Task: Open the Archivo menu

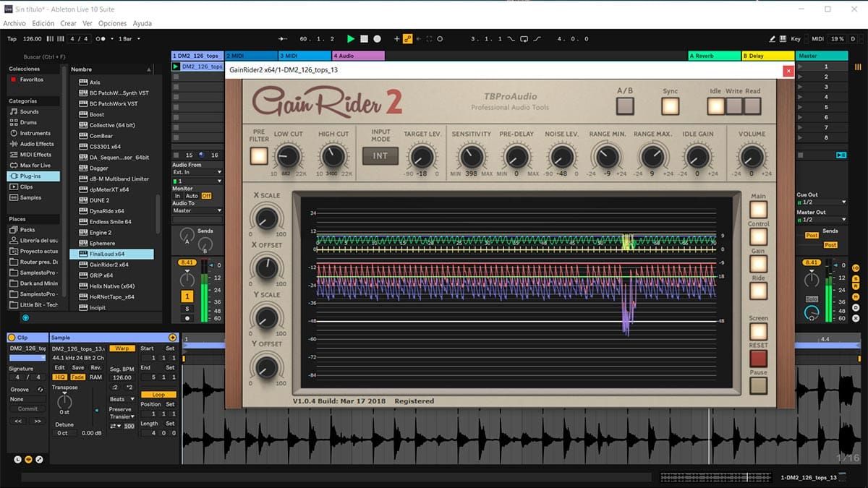Action: [x=14, y=23]
